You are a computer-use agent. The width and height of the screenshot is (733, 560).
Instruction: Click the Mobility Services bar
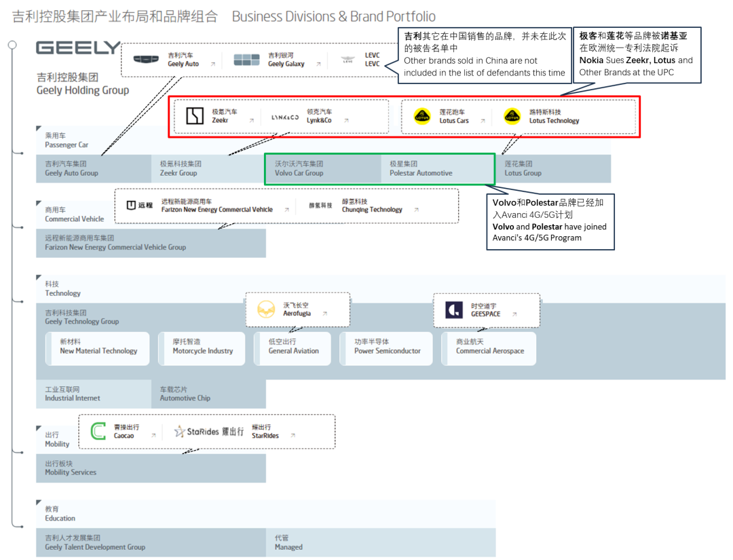(151, 468)
